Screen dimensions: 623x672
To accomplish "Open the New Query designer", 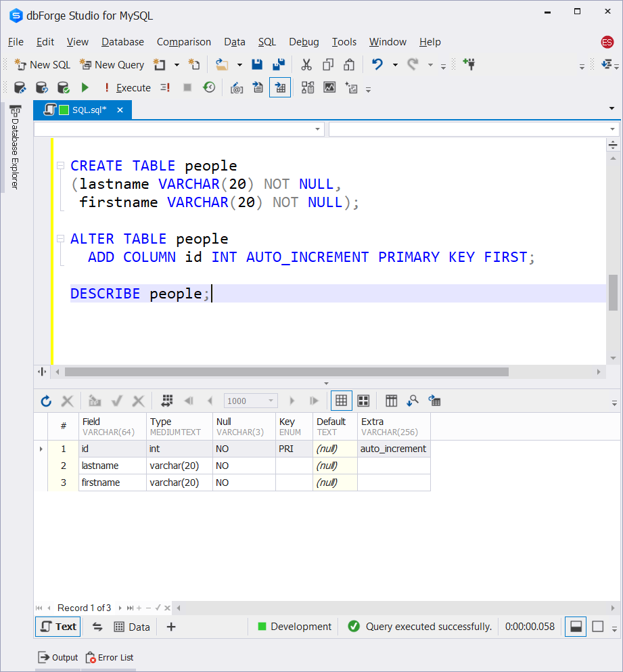I will click(111, 64).
